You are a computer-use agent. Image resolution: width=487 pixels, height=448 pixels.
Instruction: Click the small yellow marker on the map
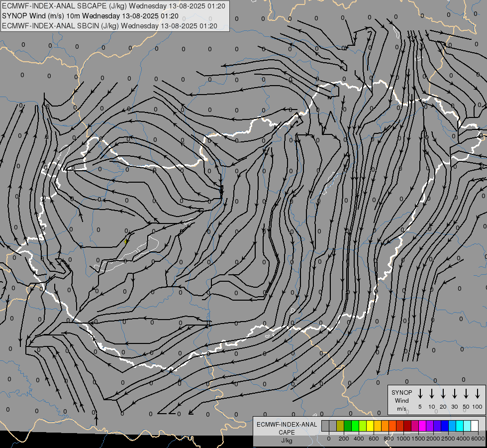tap(125, 241)
